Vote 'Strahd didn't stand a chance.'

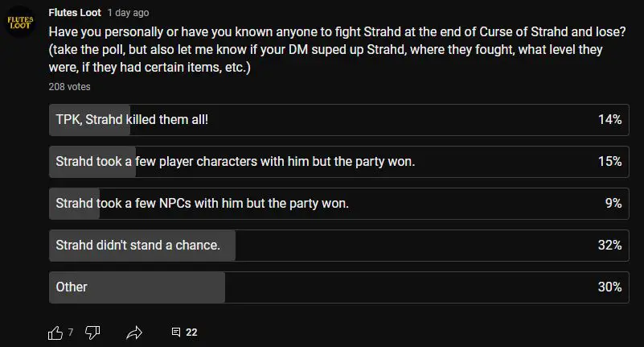tap(338, 246)
